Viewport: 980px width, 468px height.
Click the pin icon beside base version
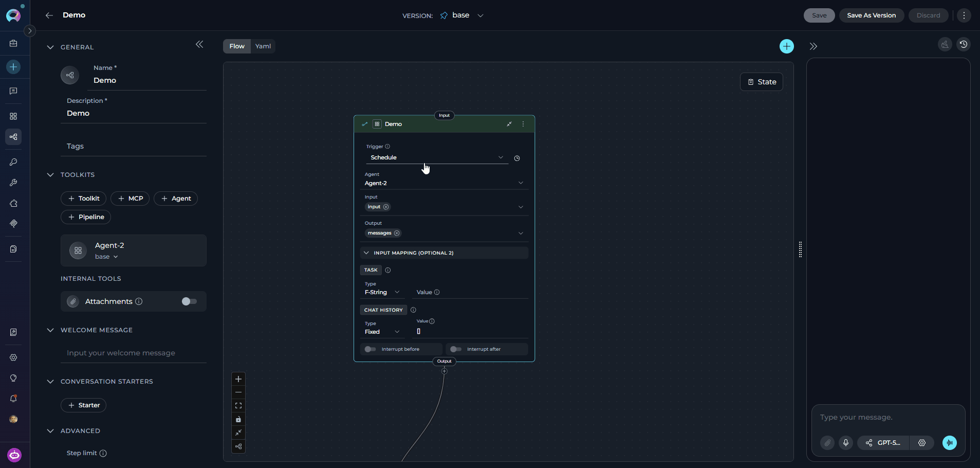point(444,15)
